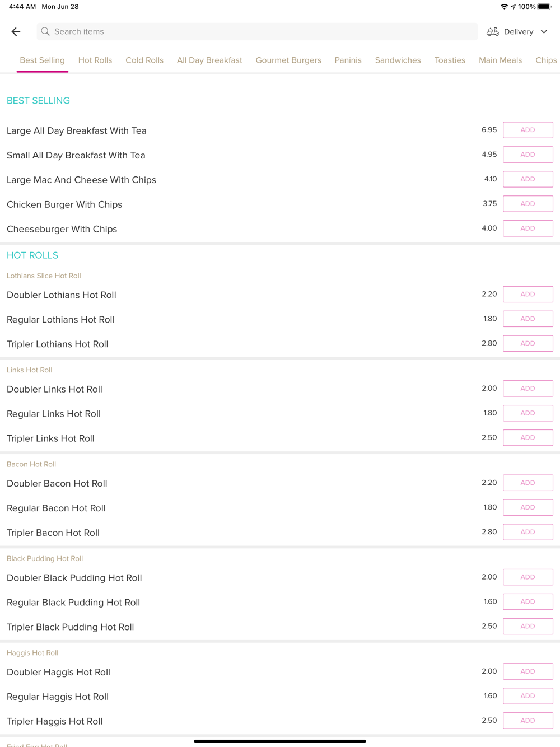Click the Search items field
The width and height of the screenshot is (560, 747).
click(x=257, y=32)
